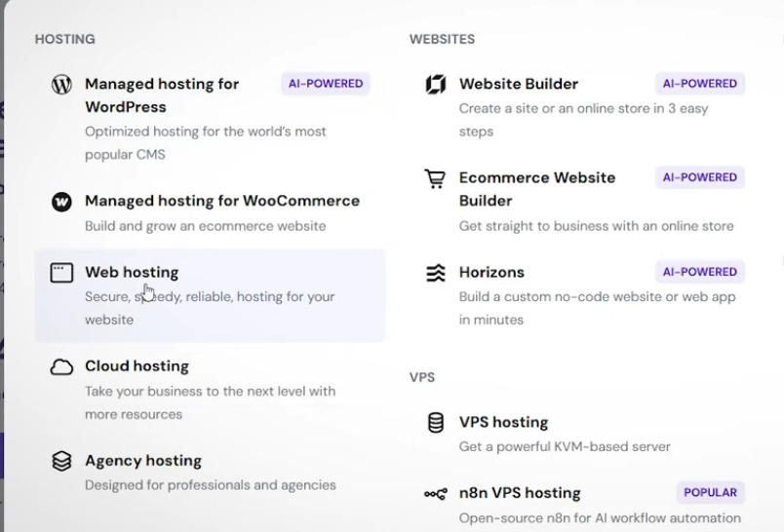Click the n8n VPS workflow nodes icon
Screen dimensions: 784x532
point(436,494)
